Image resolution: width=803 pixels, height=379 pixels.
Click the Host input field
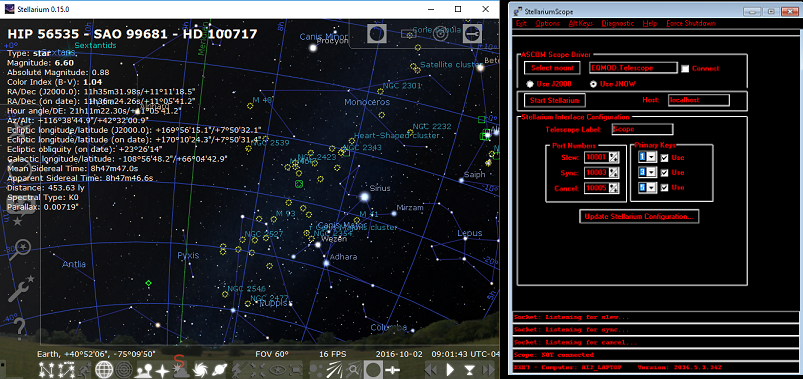(699, 100)
